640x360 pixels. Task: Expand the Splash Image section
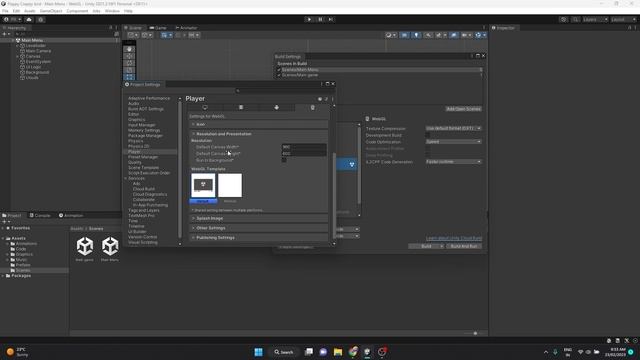[x=258, y=218]
